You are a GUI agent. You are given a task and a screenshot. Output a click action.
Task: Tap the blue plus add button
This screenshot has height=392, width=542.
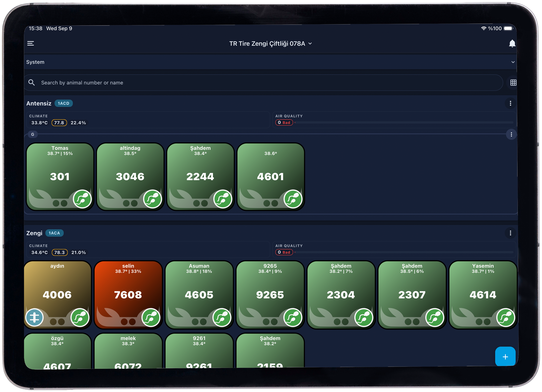pyautogui.click(x=505, y=356)
